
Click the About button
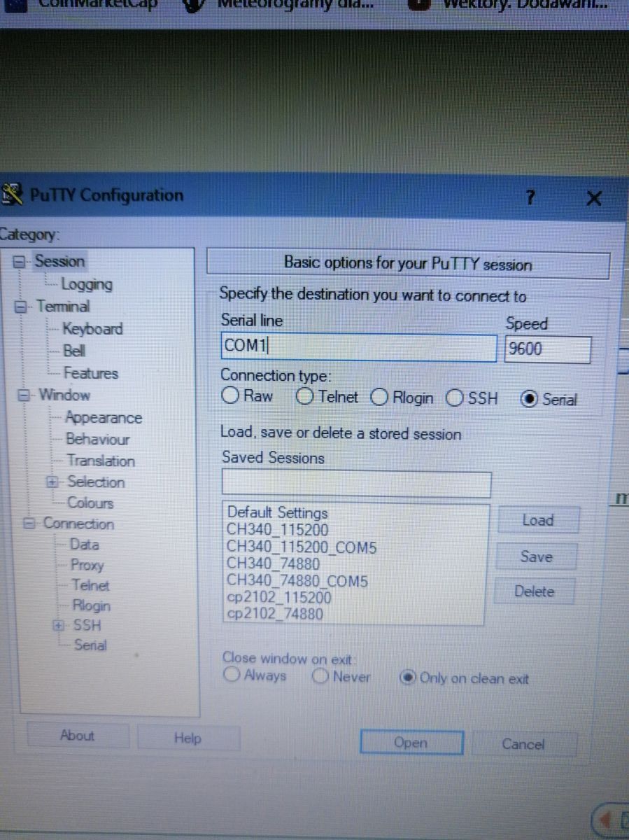77,735
